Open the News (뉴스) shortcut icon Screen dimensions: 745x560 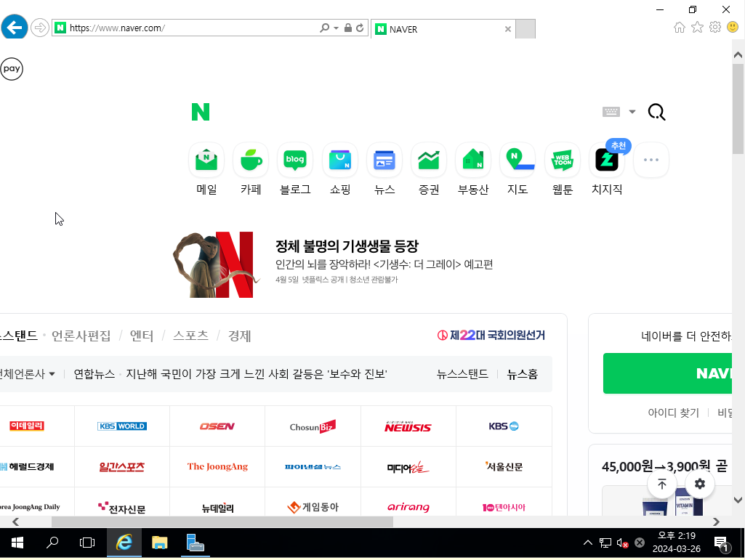[x=384, y=160]
